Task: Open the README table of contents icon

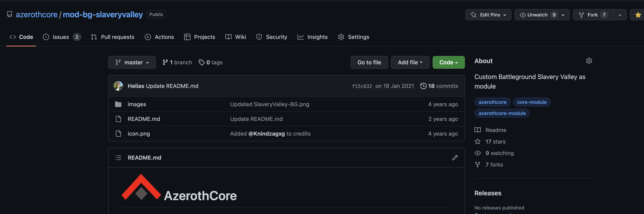Action: coord(118,158)
